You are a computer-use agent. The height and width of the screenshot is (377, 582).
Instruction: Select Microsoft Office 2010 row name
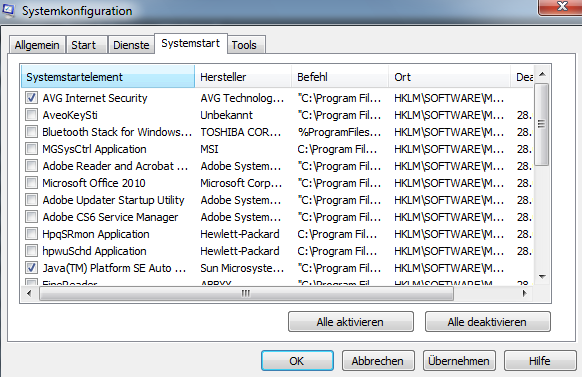point(94,183)
